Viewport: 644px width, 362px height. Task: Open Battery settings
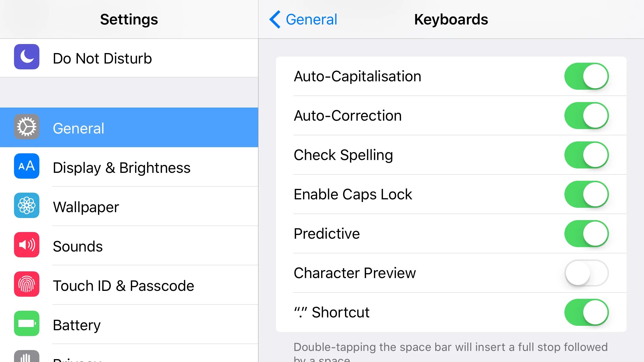coord(129,325)
